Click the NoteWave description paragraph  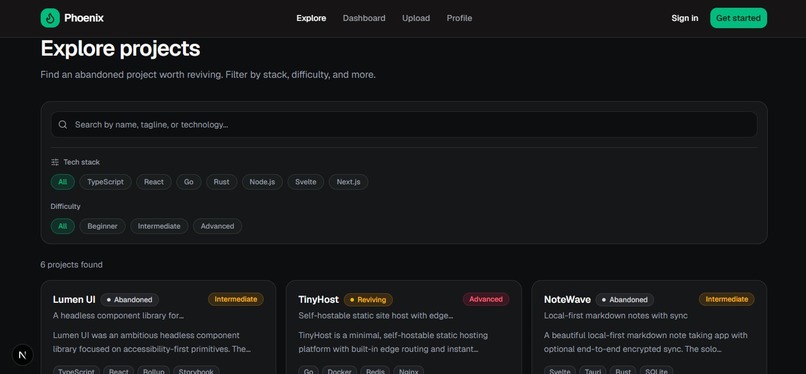click(x=646, y=342)
